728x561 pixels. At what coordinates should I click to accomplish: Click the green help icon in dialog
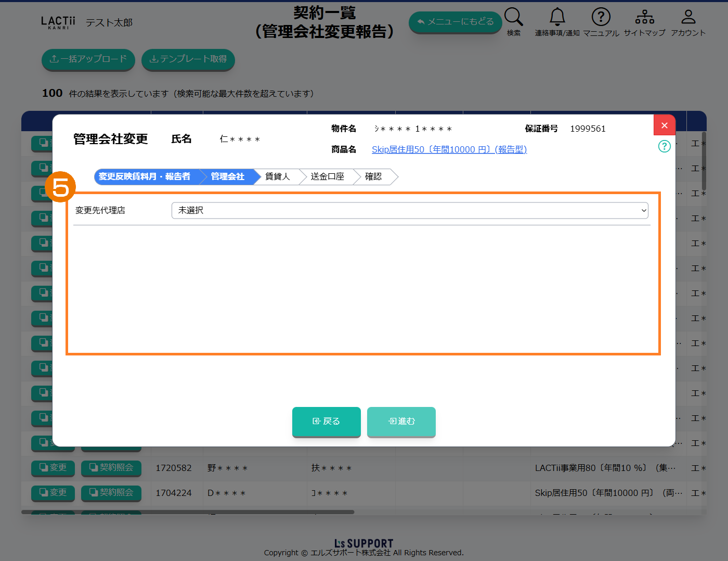664,146
